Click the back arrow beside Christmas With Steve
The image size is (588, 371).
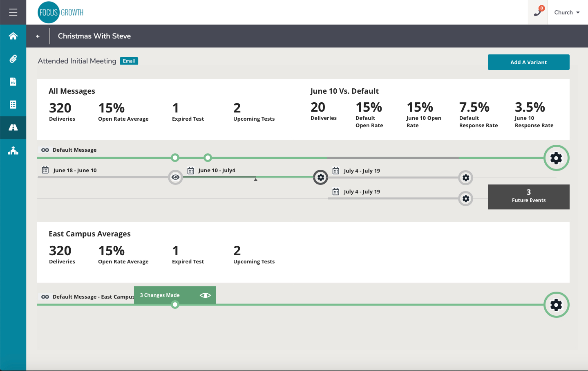coord(38,36)
